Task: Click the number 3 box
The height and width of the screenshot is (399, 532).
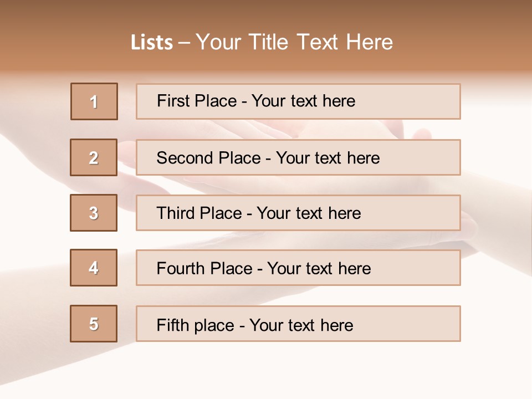Action: pos(94,213)
